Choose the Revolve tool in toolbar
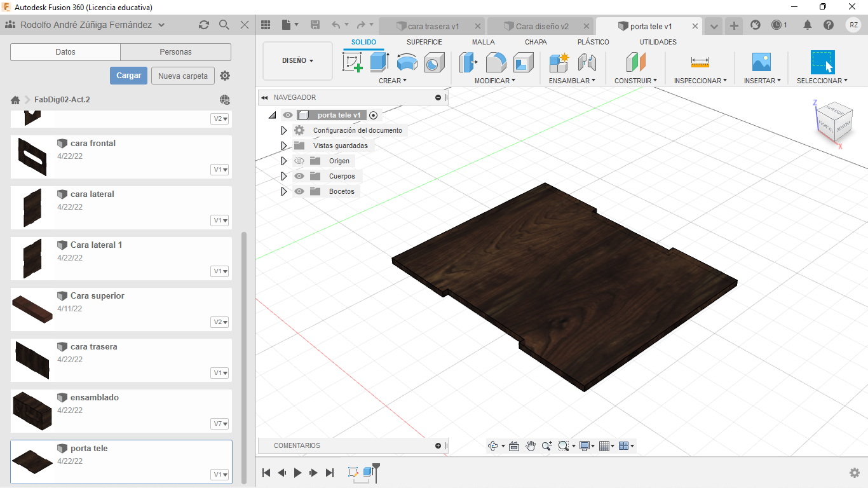 (407, 62)
